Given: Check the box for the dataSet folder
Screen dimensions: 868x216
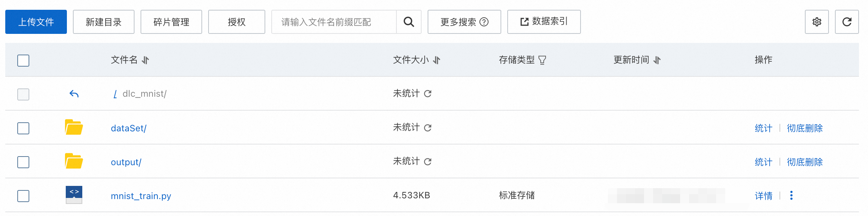Looking at the screenshot, I should [23, 128].
